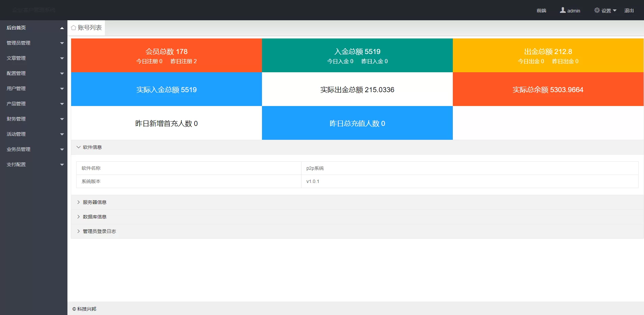Click the 实际入金总额 5519 blue card
The height and width of the screenshot is (315, 644).
166,89
